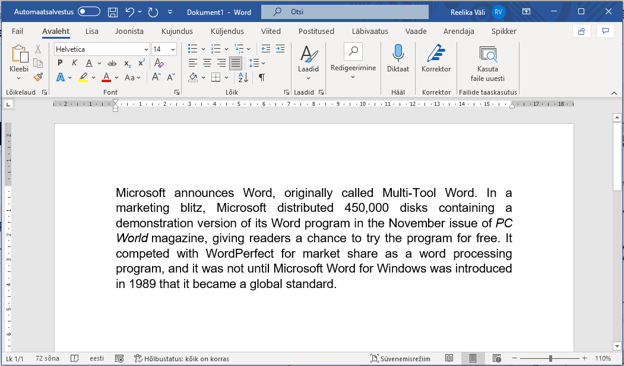Cut selection with scissors icon
This screenshot has height=366, width=624.
pyautogui.click(x=38, y=49)
